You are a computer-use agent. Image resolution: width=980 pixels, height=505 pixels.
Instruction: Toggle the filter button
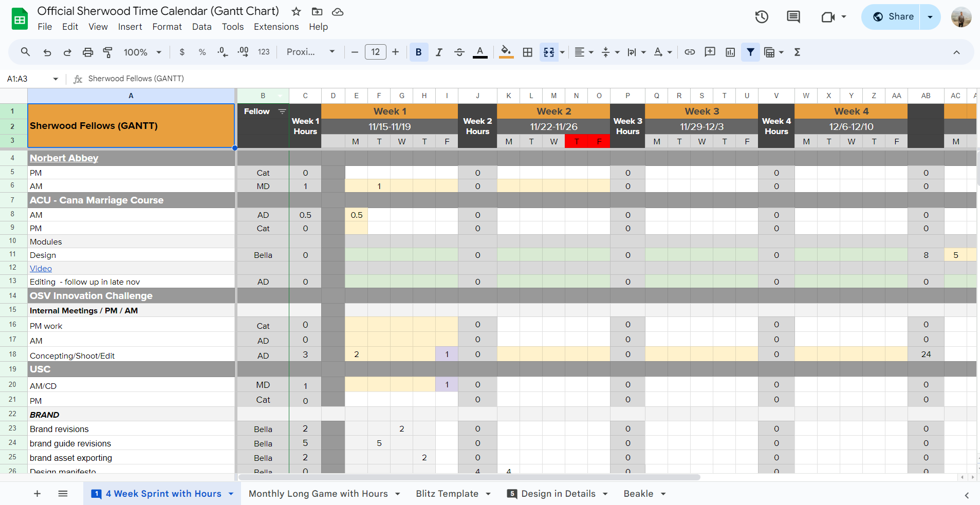[751, 52]
